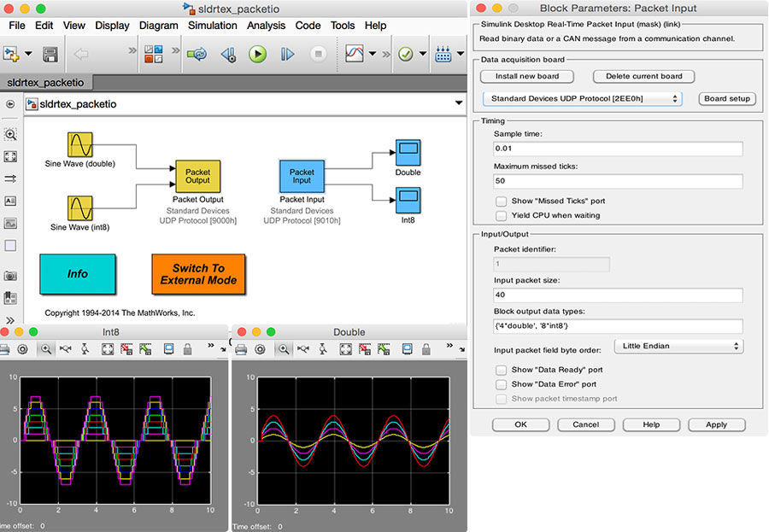
Task: Click the Stop simulation icon
Action: coord(318,54)
